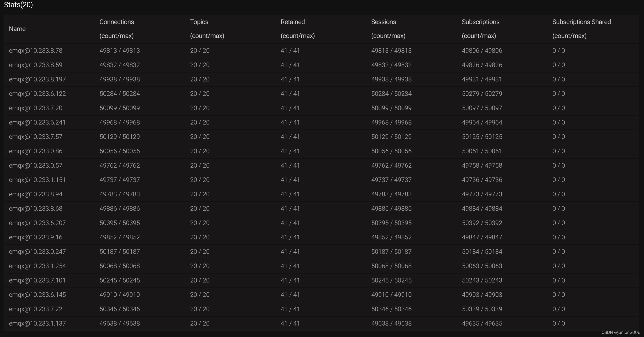Viewport: 644px width, 337px height.
Task: Click the Topics column header
Action: tap(199, 22)
